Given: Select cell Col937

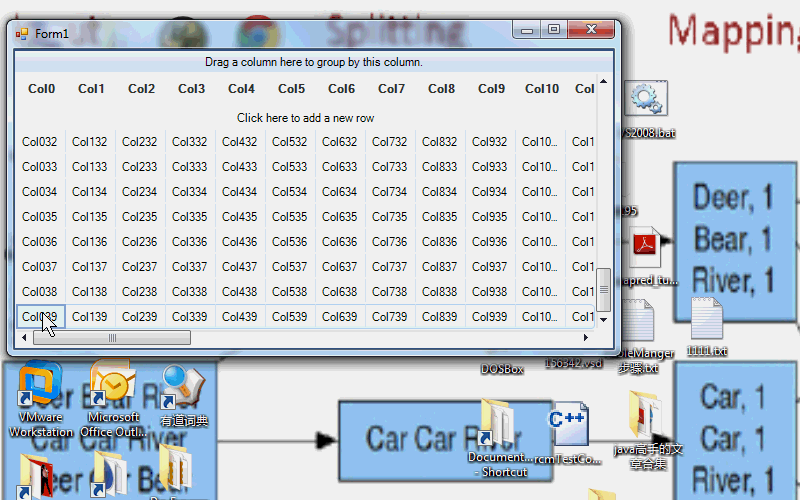Looking at the screenshot, I should [489, 266].
